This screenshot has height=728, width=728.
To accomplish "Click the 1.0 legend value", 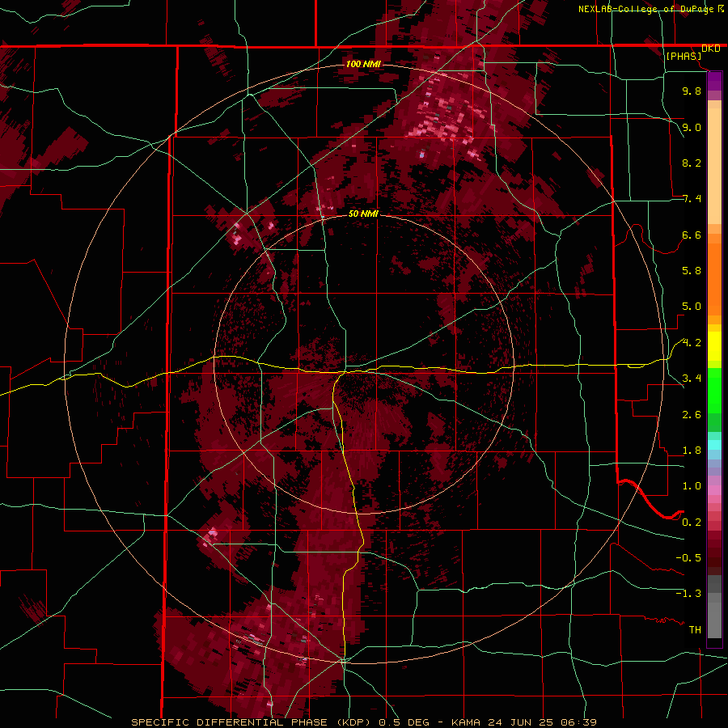I will pyautogui.click(x=692, y=486).
